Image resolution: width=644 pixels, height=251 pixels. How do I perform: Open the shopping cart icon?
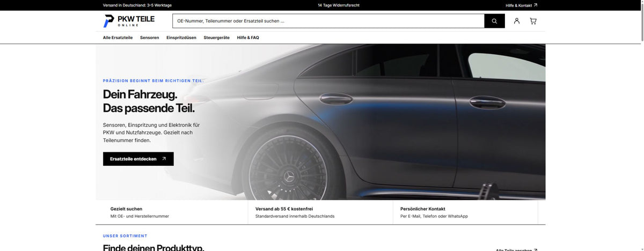(533, 21)
